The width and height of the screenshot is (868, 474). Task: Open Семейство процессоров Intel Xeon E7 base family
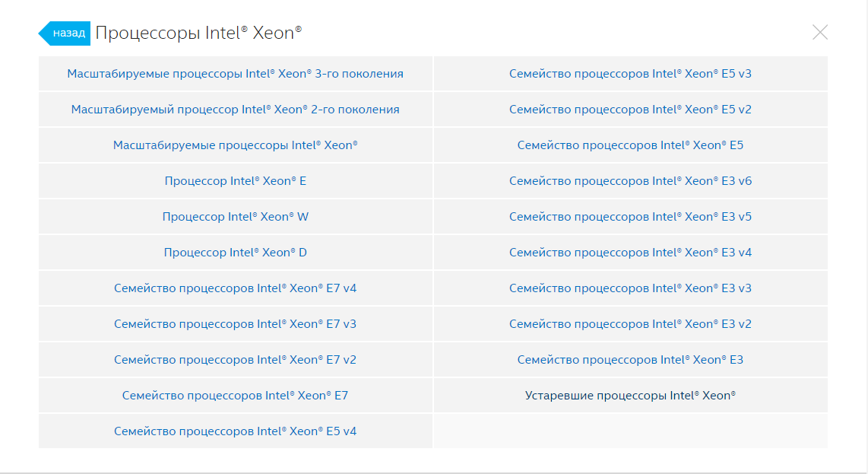click(x=235, y=396)
